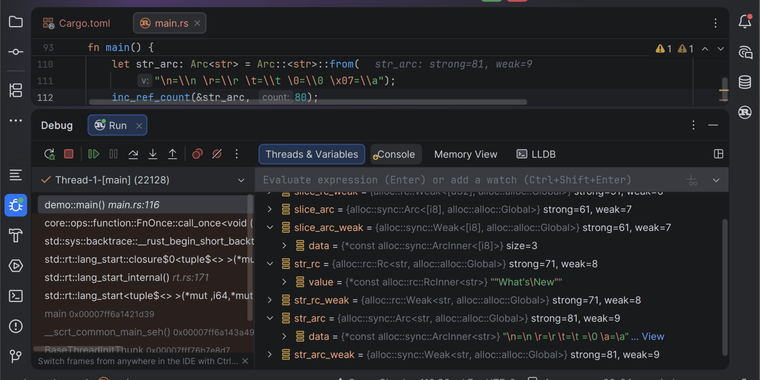The height and width of the screenshot is (380, 760).
Task: Step into the function
Action: 153,154
